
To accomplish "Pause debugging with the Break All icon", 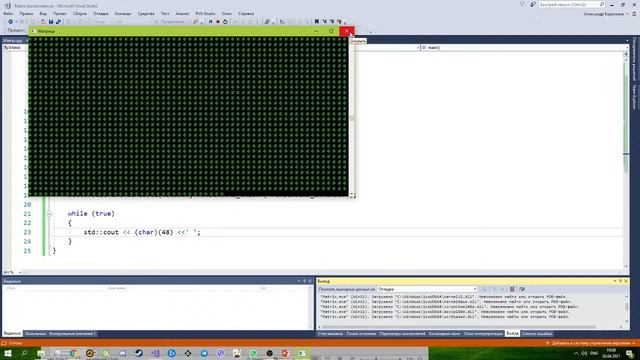I will pos(211,22).
